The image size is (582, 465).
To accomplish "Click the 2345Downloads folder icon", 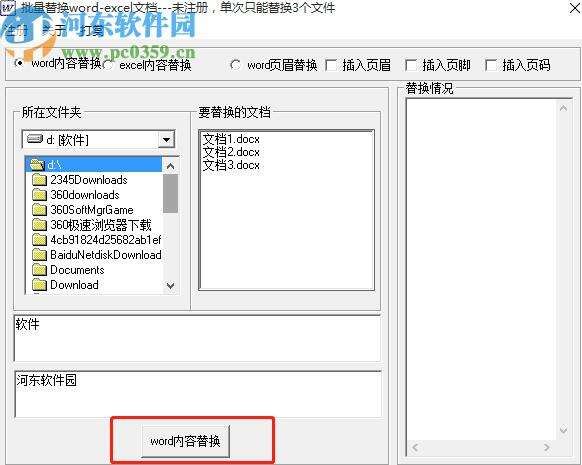I will 39,180.
